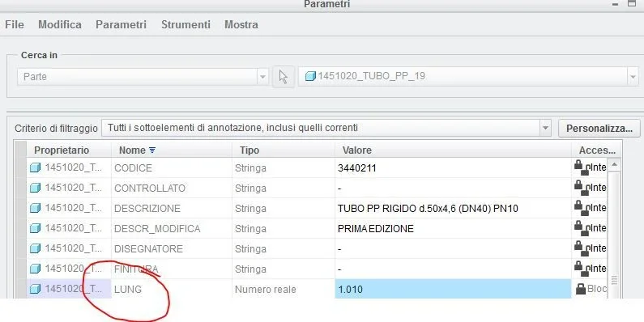Select the DESCR_MODIFICA parameter name
The height and width of the screenshot is (322, 644).
click(157, 228)
